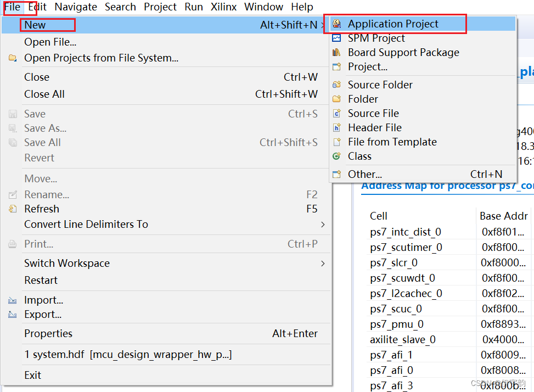Click the Source File icon

tap(337, 114)
